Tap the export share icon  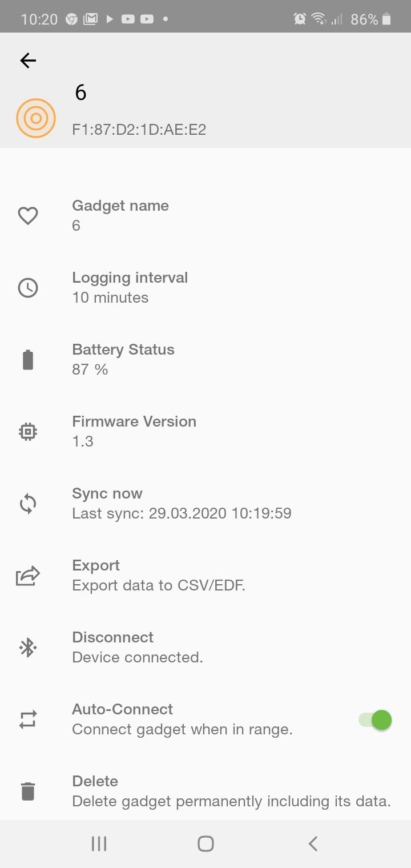28,576
